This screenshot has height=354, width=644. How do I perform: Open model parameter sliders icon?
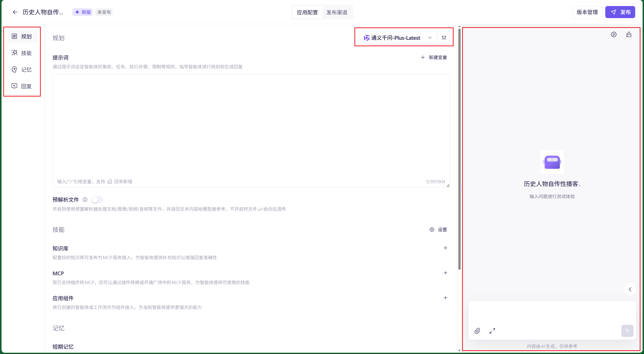click(x=444, y=38)
